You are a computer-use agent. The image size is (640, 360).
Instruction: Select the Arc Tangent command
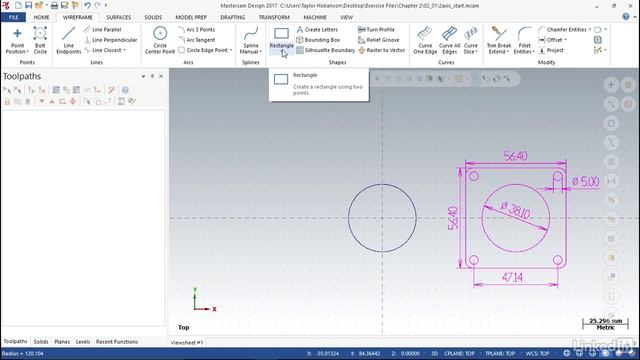coord(197,40)
